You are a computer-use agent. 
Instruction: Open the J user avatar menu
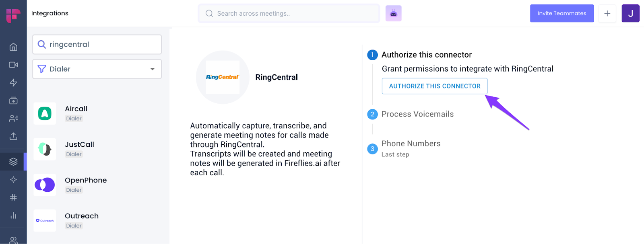click(x=630, y=13)
